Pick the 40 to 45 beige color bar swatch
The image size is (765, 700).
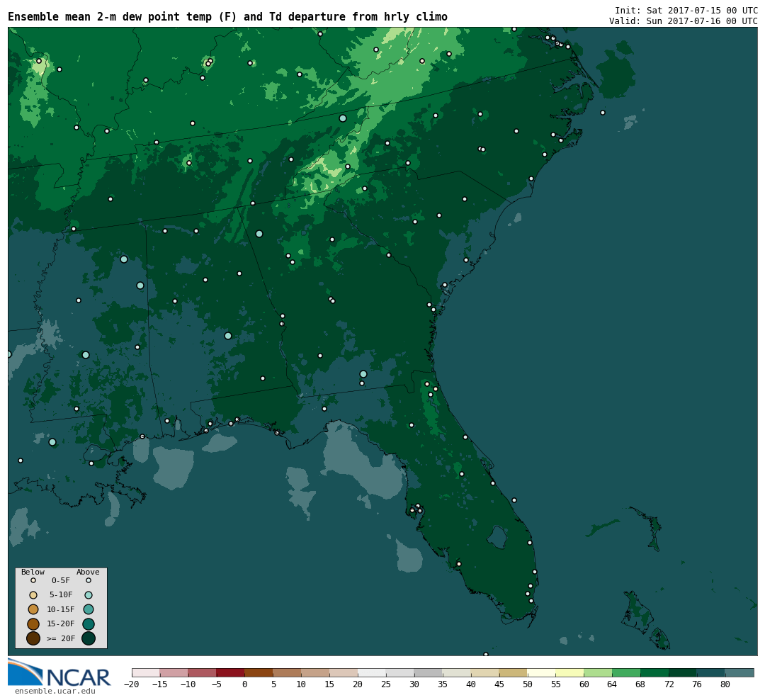pyautogui.click(x=485, y=672)
